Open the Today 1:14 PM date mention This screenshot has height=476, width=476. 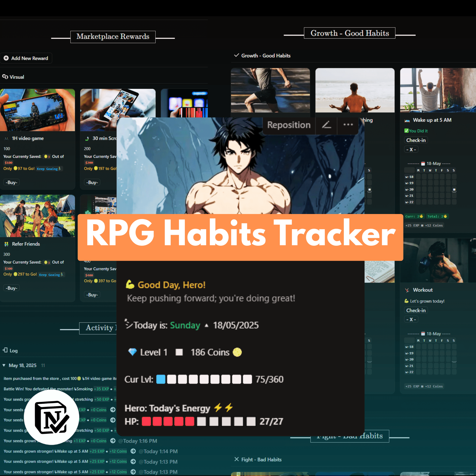(158, 451)
